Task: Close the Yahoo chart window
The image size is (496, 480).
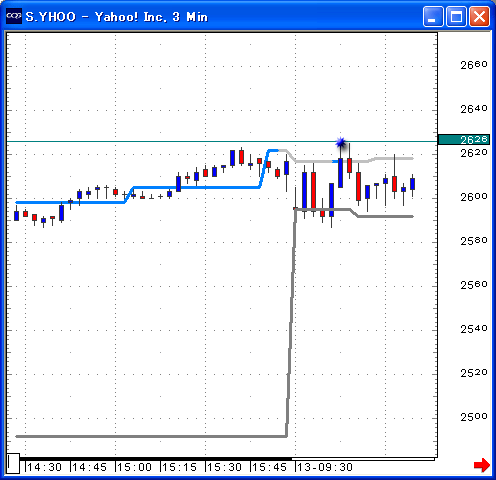Action: coord(479,16)
